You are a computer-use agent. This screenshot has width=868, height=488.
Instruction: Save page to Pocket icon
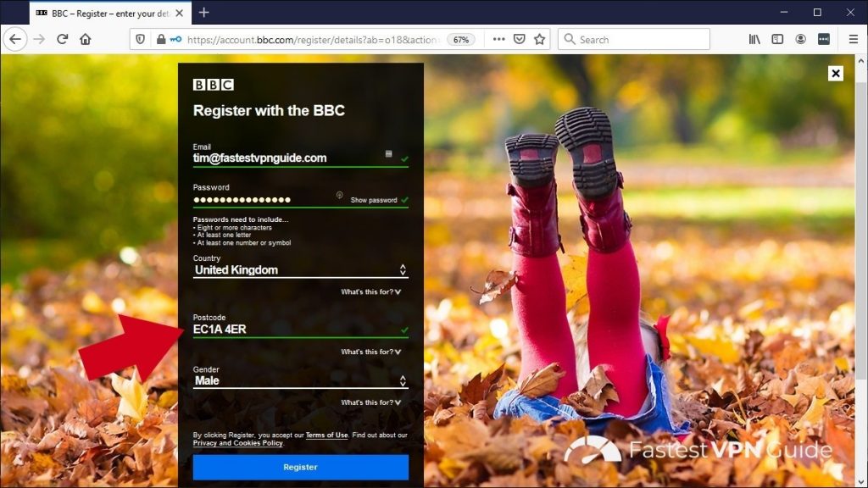(520, 39)
